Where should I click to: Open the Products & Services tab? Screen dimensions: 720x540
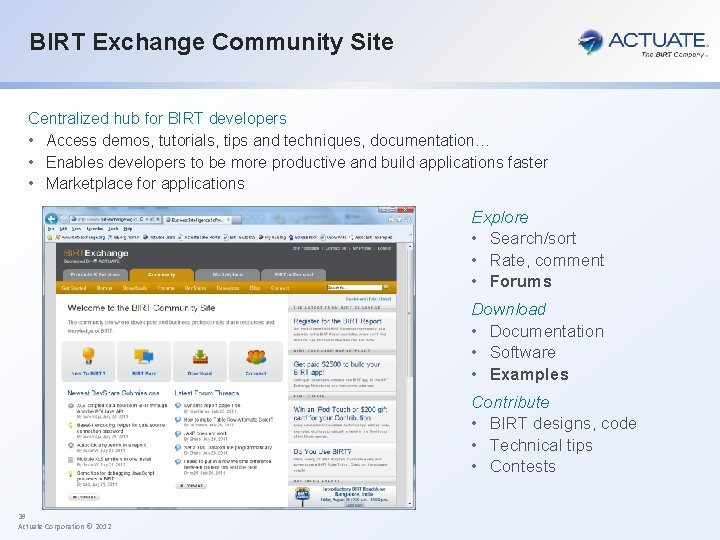click(x=95, y=275)
